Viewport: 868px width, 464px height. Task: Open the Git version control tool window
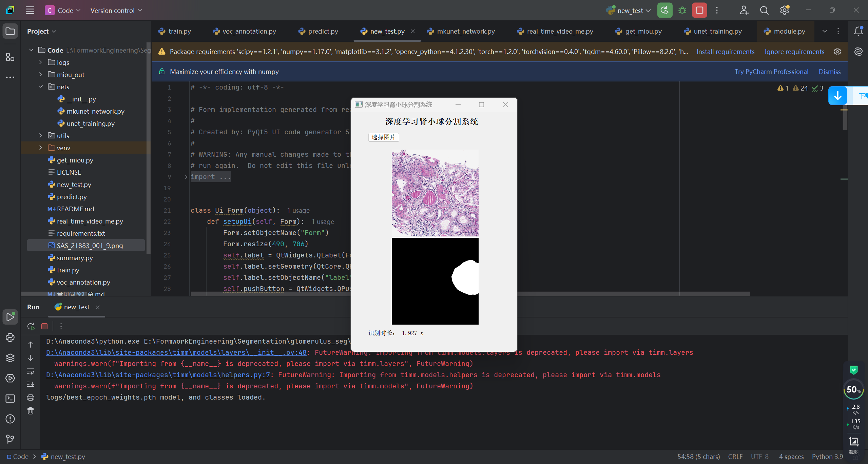click(x=10, y=439)
